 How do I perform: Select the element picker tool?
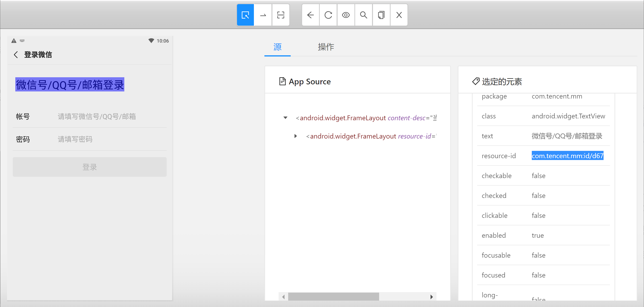pos(245,15)
